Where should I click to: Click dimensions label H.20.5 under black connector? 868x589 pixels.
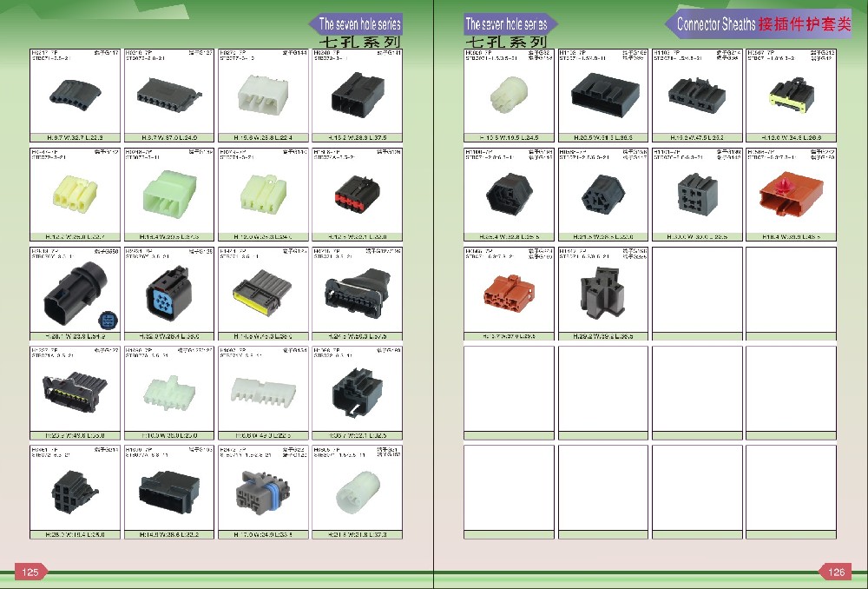[603, 137]
